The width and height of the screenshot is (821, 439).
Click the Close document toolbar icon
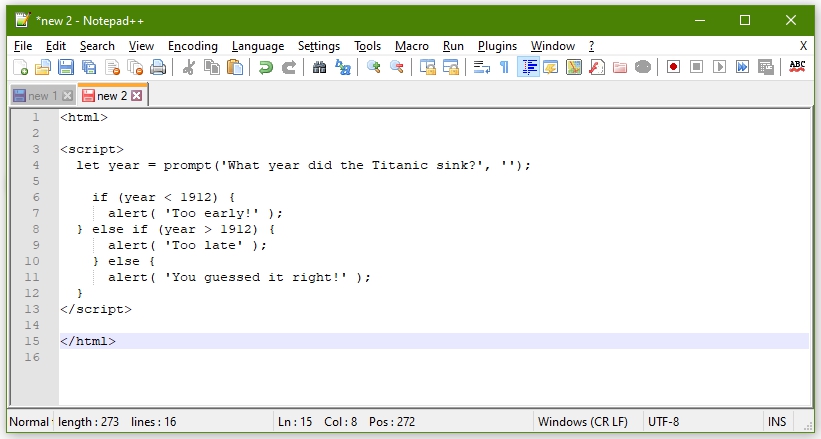point(112,67)
